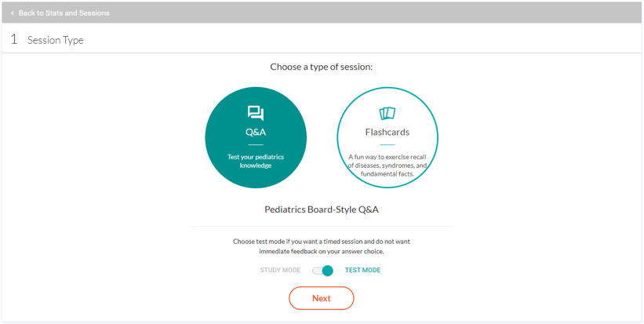Click the Flashcards card stack icon
This screenshot has width=644, height=324.
tap(387, 113)
